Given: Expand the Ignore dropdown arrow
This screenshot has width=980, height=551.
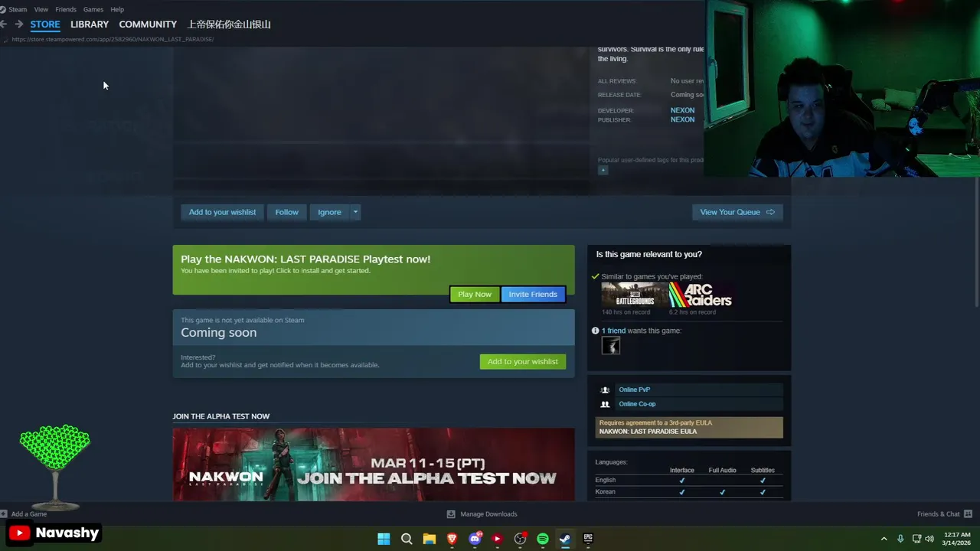Looking at the screenshot, I should click(355, 212).
